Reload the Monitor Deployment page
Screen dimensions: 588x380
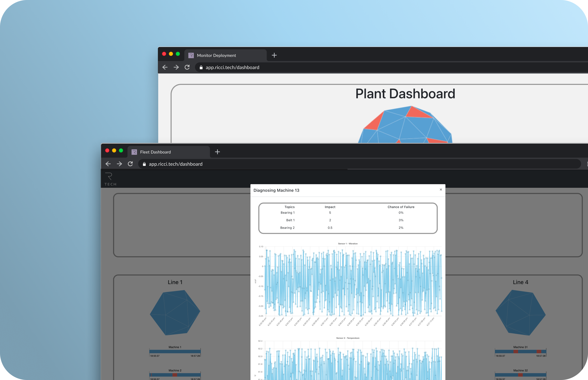click(187, 67)
